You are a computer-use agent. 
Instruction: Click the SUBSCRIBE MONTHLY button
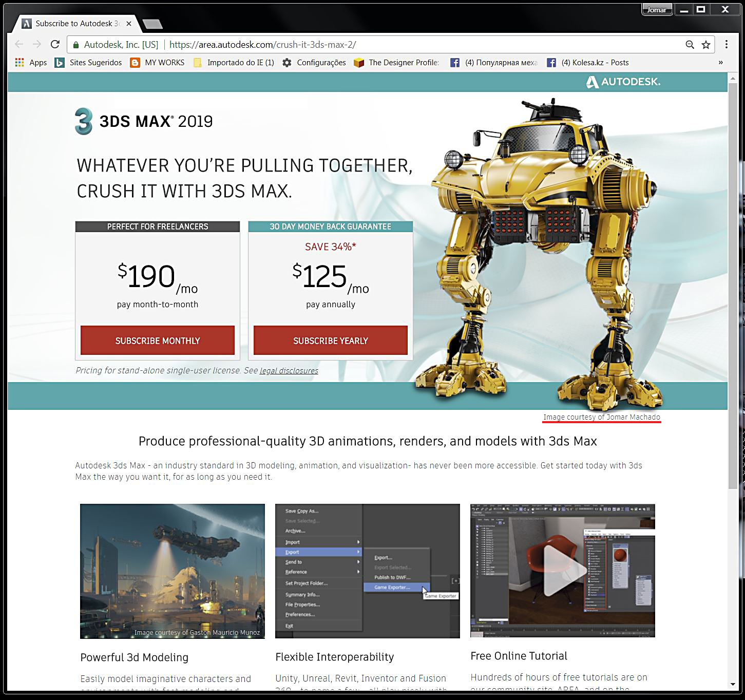[x=157, y=340]
